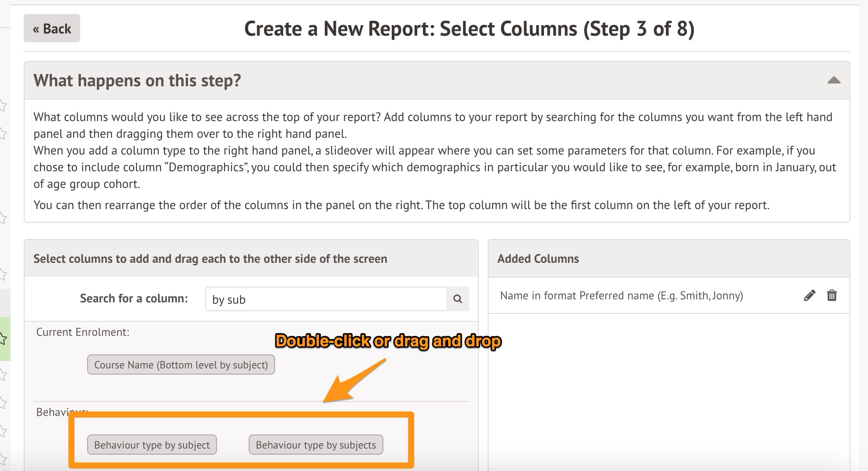Select the 'Behaviour type by subject' column

pos(152,445)
